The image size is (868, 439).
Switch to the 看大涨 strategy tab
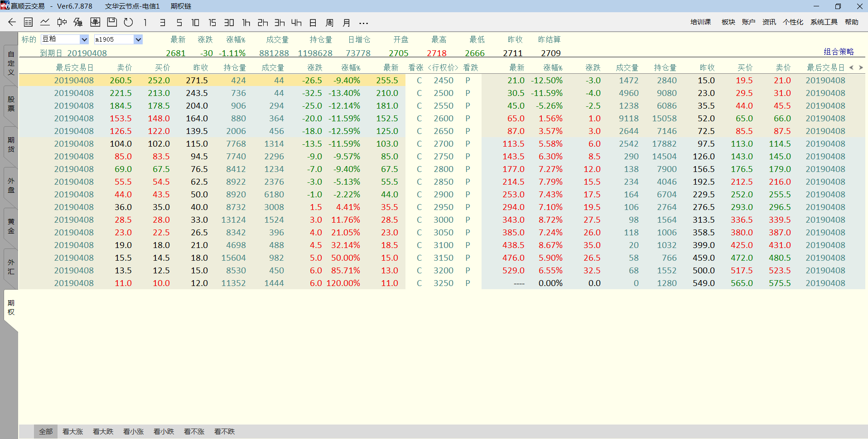point(72,431)
